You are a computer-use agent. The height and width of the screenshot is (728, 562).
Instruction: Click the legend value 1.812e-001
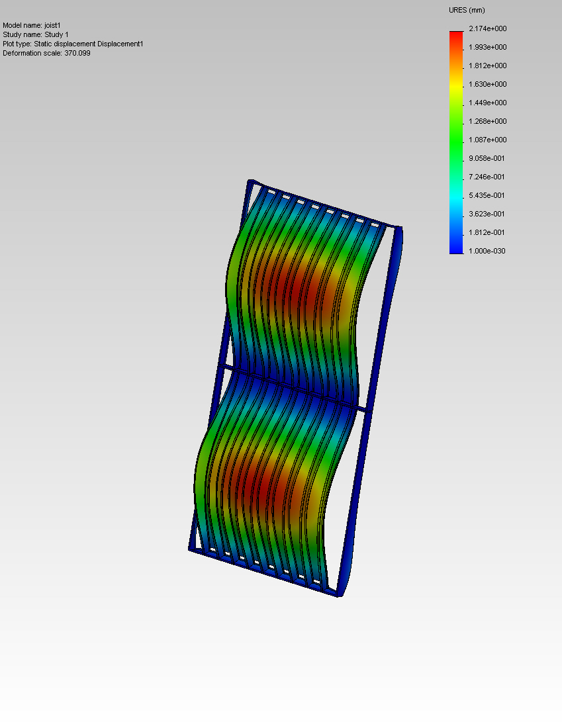(487, 233)
